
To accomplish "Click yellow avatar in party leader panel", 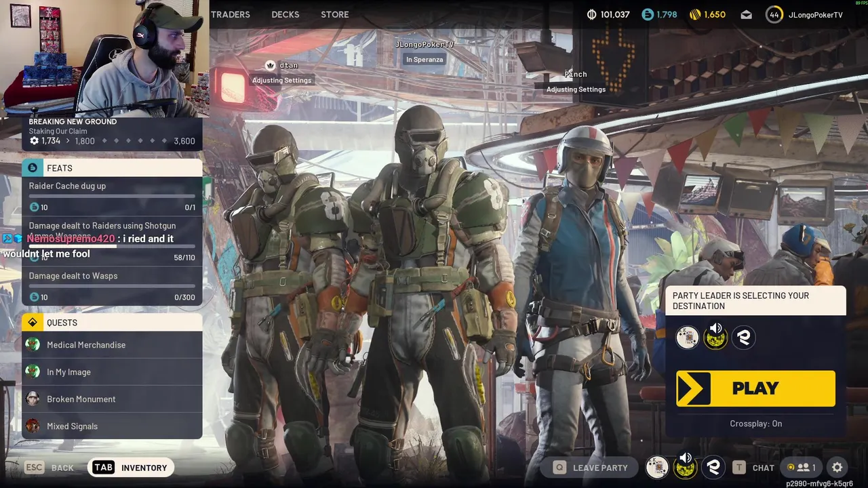I will pos(715,337).
